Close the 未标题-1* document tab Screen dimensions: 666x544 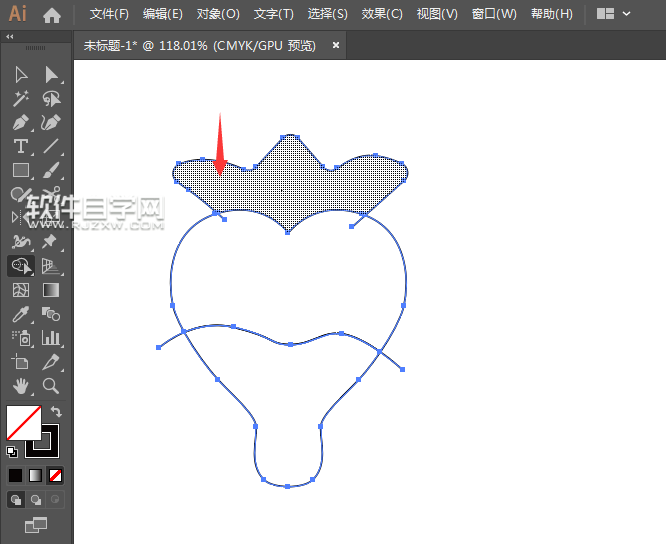336,45
